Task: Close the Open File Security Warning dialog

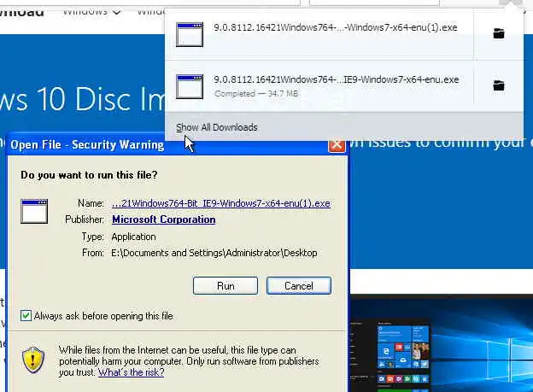Action: 337,145
